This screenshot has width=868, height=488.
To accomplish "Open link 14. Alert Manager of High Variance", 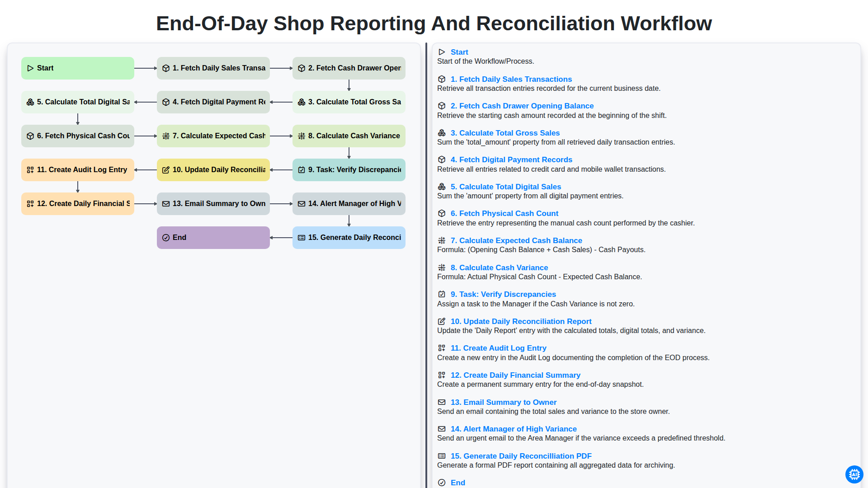I will point(514,429).
